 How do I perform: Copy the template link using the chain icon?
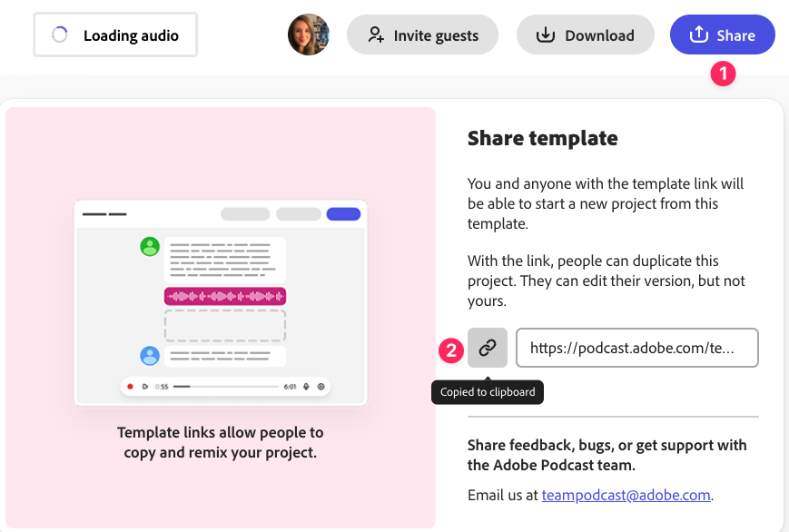488,348
